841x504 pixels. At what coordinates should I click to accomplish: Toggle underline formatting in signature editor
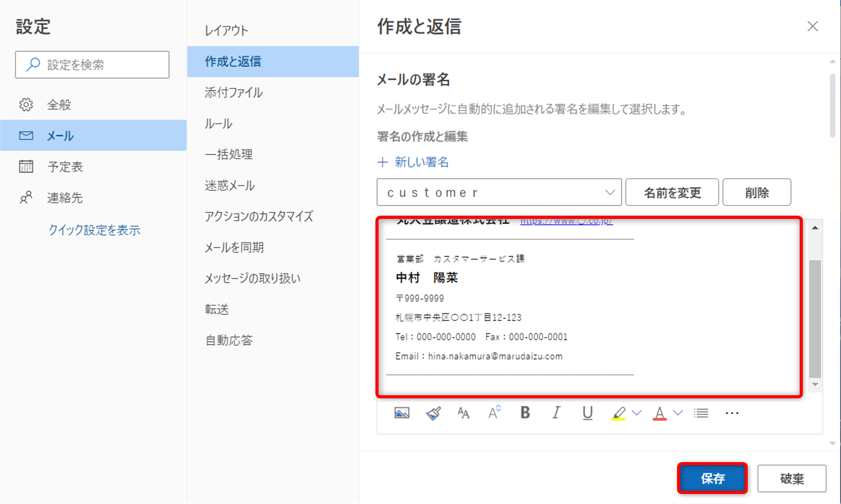(587, 413)
